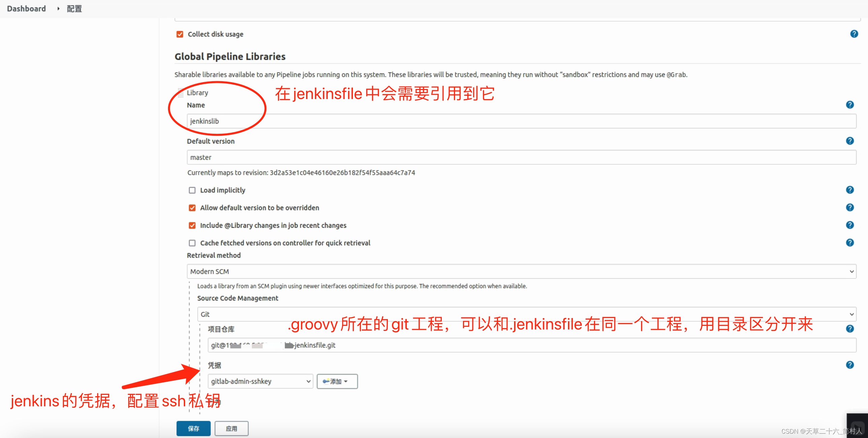This screenshot has width=868, height=438.
Task: Click the Retrieval method label
Action: click(x=214, y=255)
